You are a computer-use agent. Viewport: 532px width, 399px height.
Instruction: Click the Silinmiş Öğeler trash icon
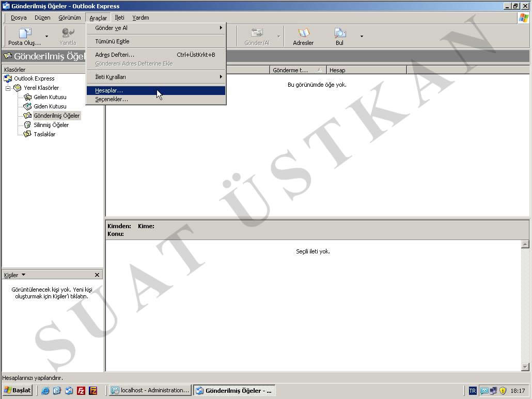tap(27, 125)
